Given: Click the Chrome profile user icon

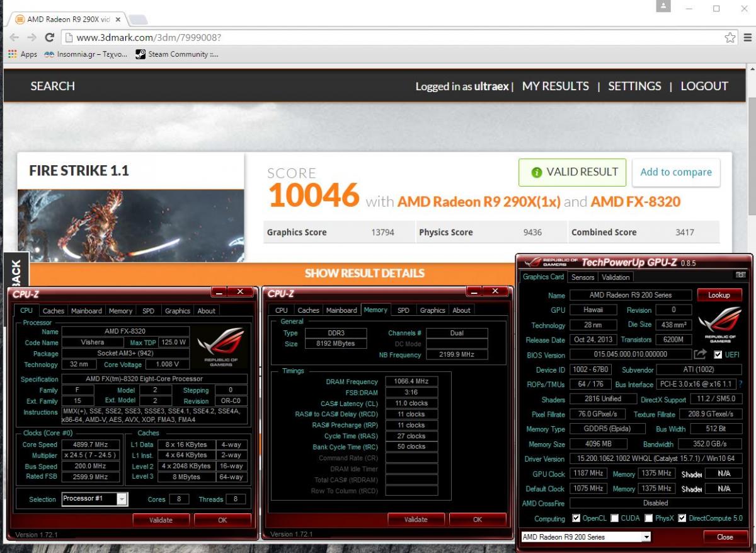Looking at the screenshot, I should [663, 6].
